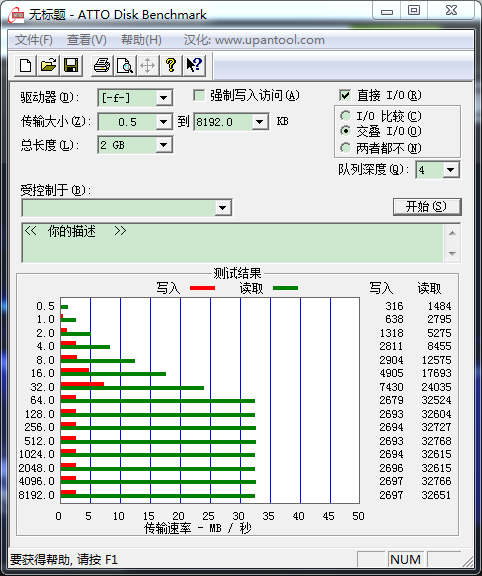The width and height of the screenshot is (482, 576).
Task: Click the read value 32768
Action: [436, 440]
